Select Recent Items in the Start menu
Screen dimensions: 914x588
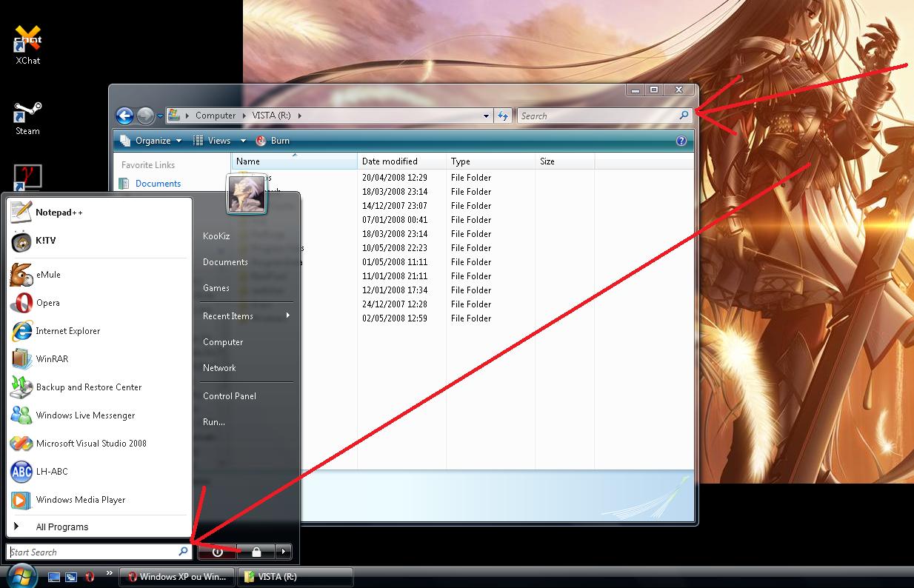click(228, 316)
